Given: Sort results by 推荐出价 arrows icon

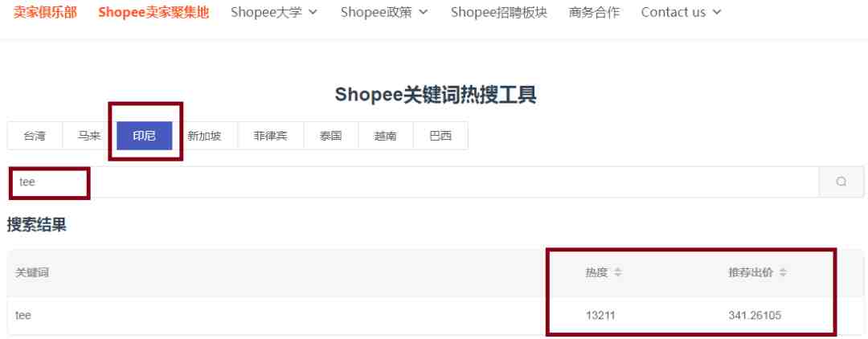Looking at the screenshot, I should 783,272.
